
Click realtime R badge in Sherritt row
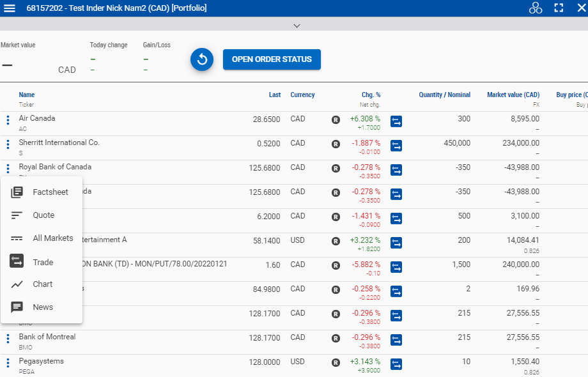(x=336, y=144)
